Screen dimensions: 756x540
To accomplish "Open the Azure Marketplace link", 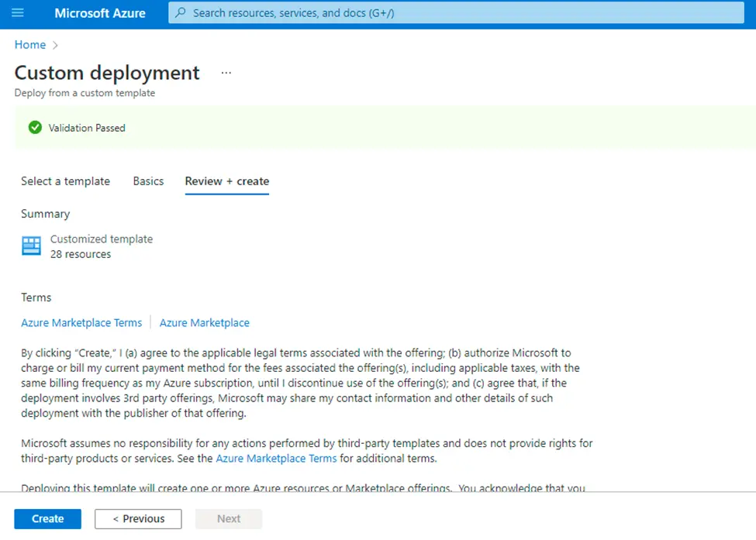I will 205,323.
